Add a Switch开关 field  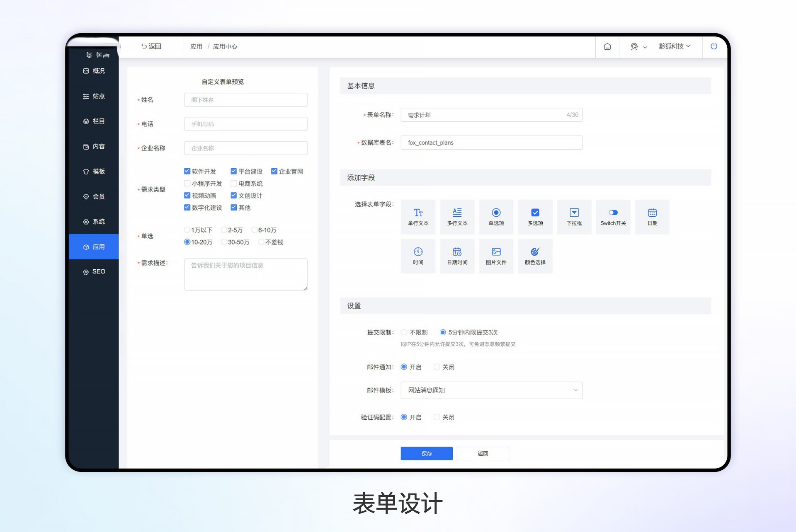(x=613, y=217)
